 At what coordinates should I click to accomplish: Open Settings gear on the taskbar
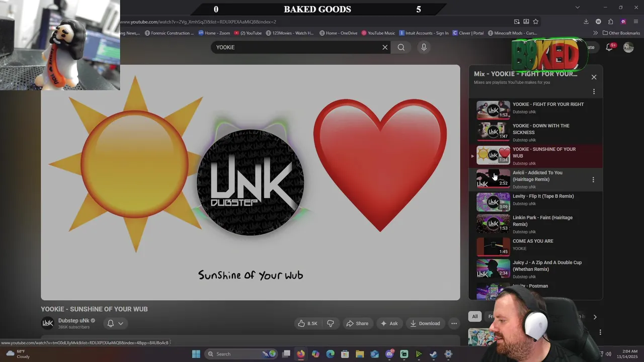(448, 354)
